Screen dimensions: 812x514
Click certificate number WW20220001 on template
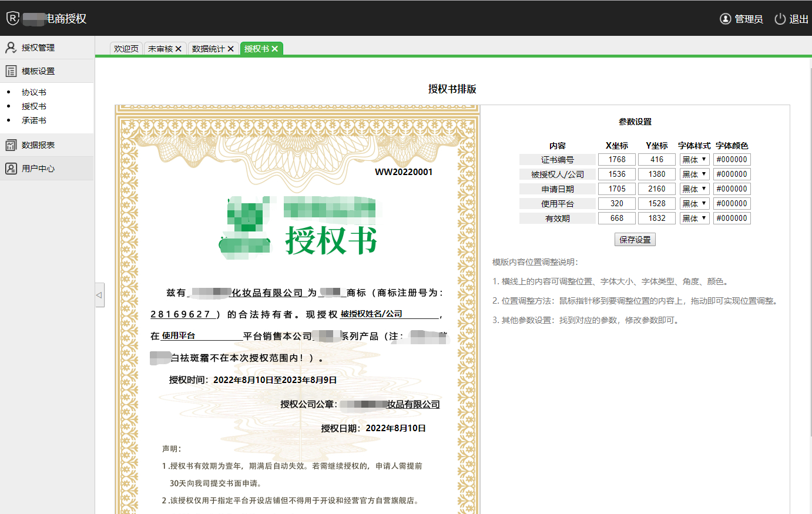point(404,172)
